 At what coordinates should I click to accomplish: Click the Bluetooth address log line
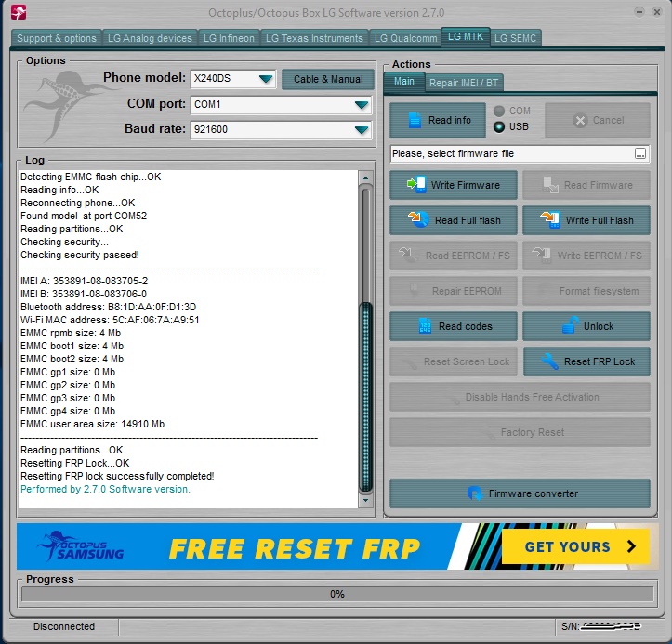pos(109,307)
